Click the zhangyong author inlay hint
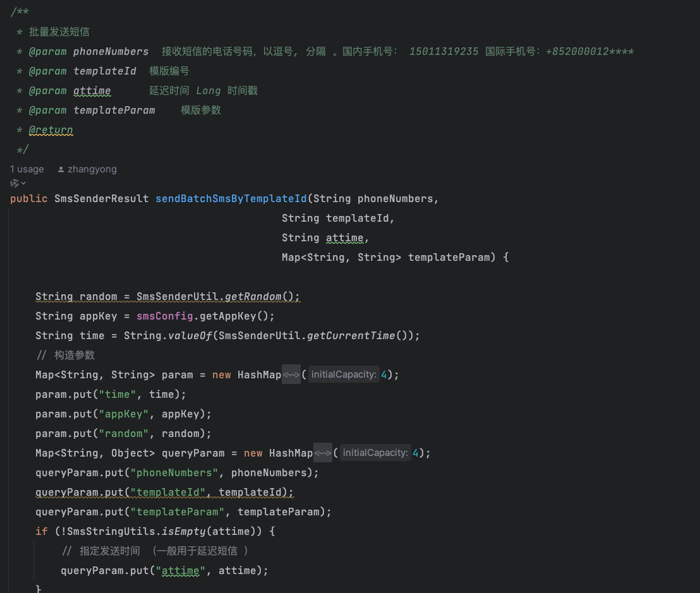700x593 pixels. tap(92, 169)
